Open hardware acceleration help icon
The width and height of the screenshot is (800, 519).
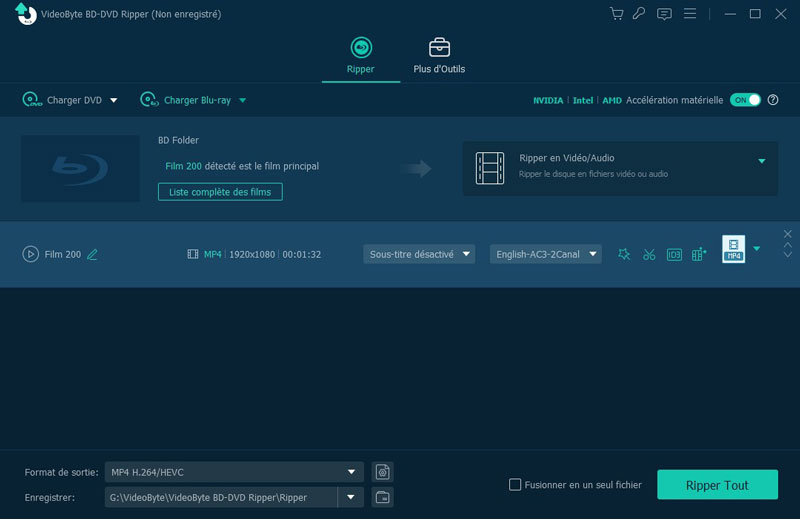[773, 100]
